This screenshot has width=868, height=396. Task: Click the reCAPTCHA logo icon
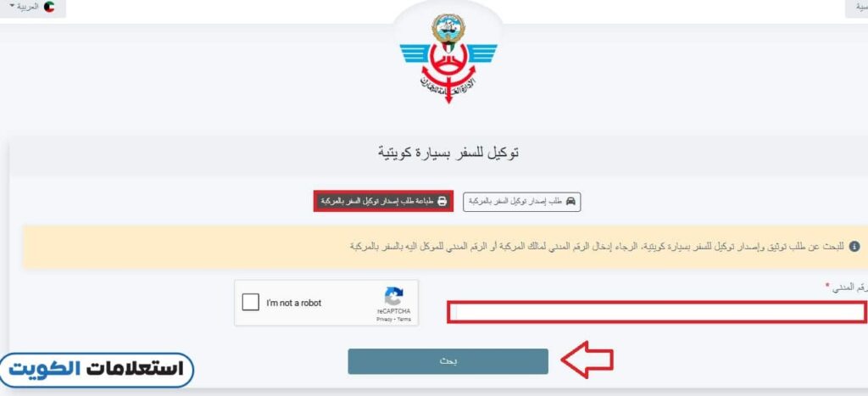(x=393, y=296)
